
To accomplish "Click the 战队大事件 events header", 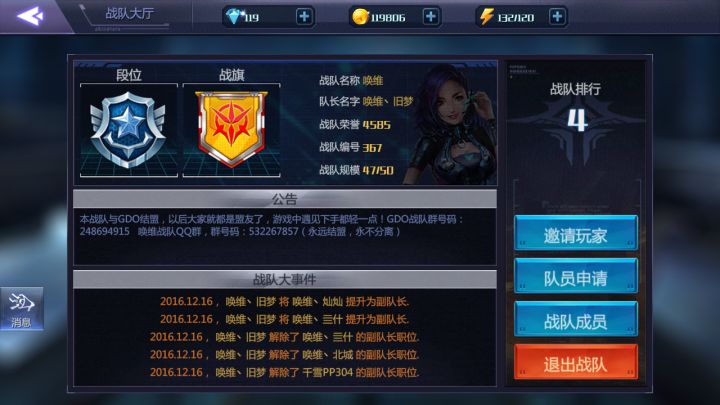I will coord(285,279).
